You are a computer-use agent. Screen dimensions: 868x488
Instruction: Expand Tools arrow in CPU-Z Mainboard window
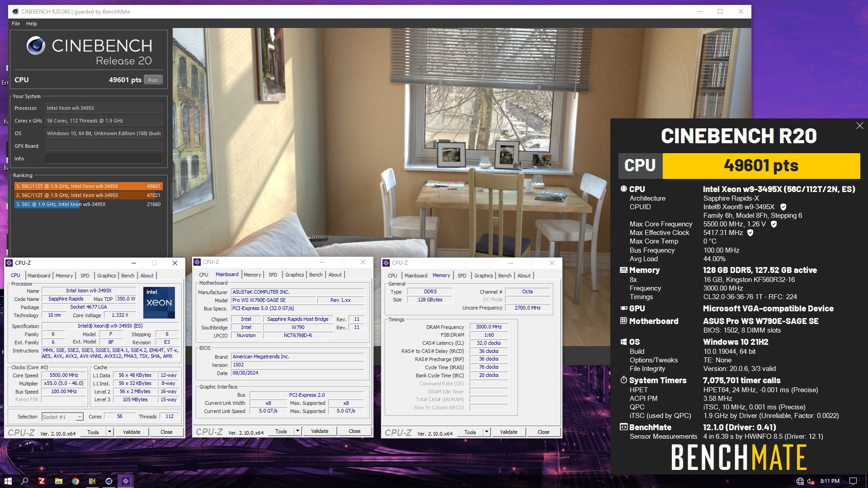(297, 431)
